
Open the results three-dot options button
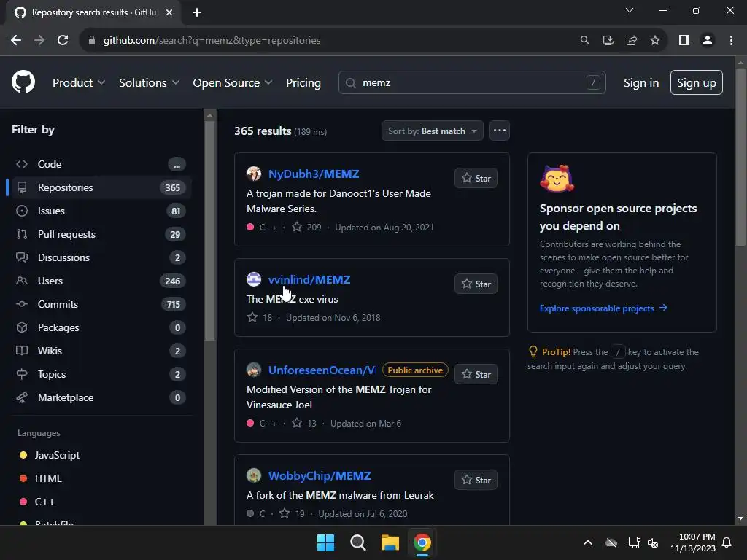tap(499, 131)
